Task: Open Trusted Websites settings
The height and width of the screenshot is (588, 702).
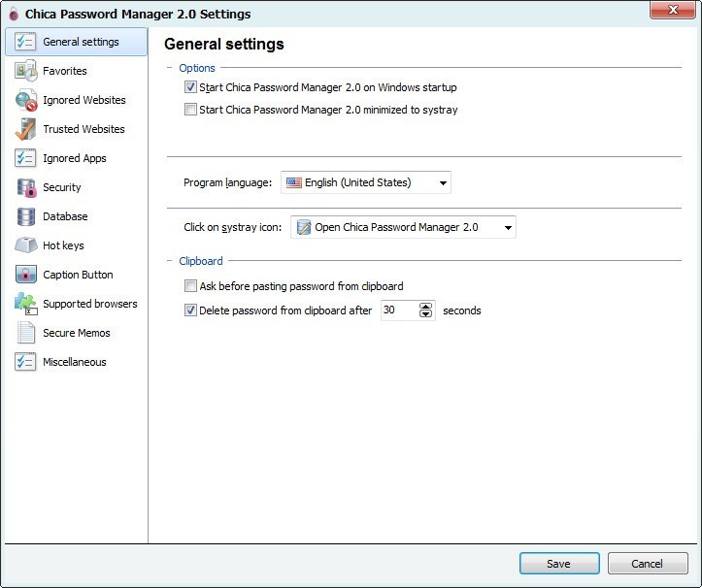Action: pos(84,129)
